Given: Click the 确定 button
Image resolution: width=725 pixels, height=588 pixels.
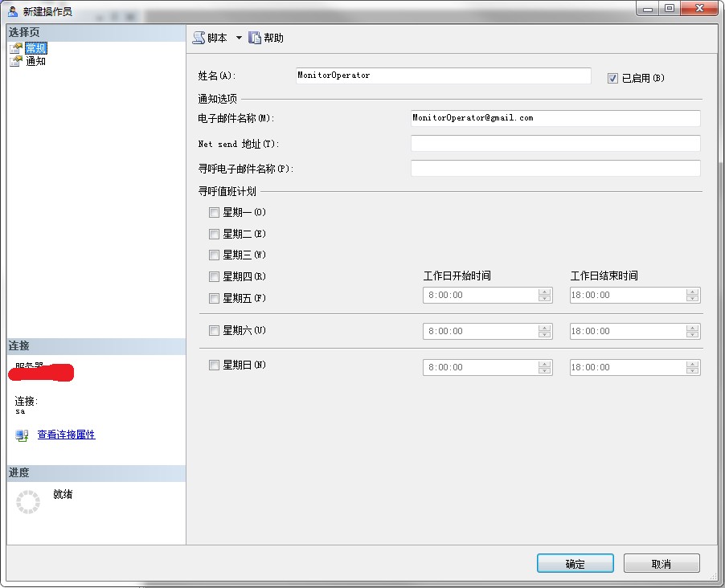Looking at the screenshot, I should pyautogui.click(x=575, y=564).
